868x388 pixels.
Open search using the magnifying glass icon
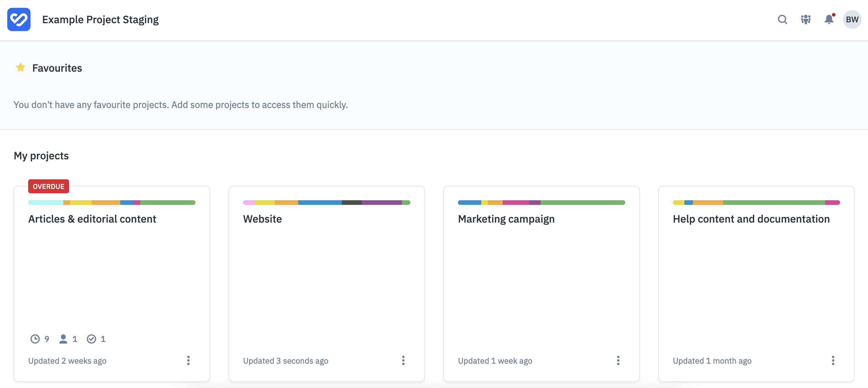[x=782, y=19]
